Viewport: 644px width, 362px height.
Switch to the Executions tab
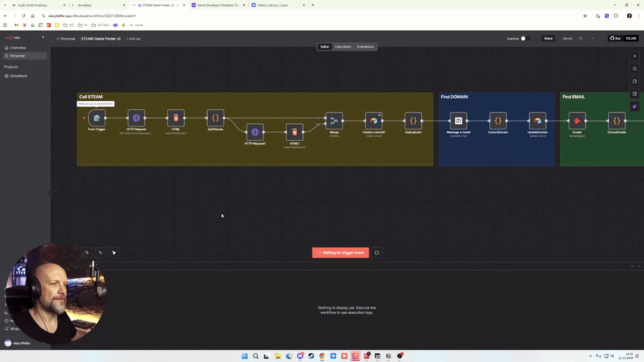coord(343,47)
